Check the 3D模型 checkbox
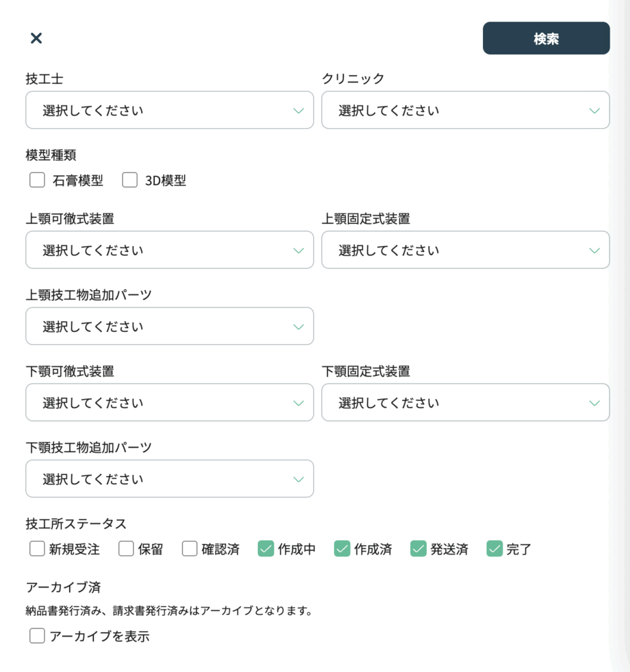630x672 pixels. click(x=130, y=180)
